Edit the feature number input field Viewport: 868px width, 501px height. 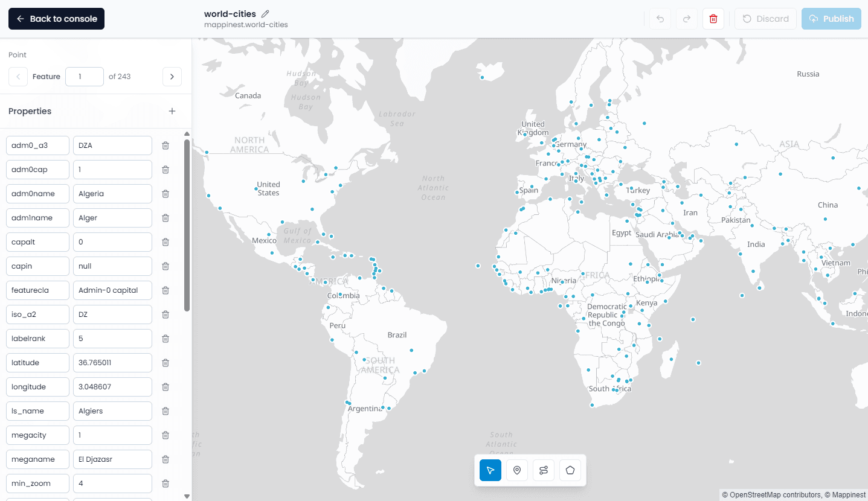85,77
